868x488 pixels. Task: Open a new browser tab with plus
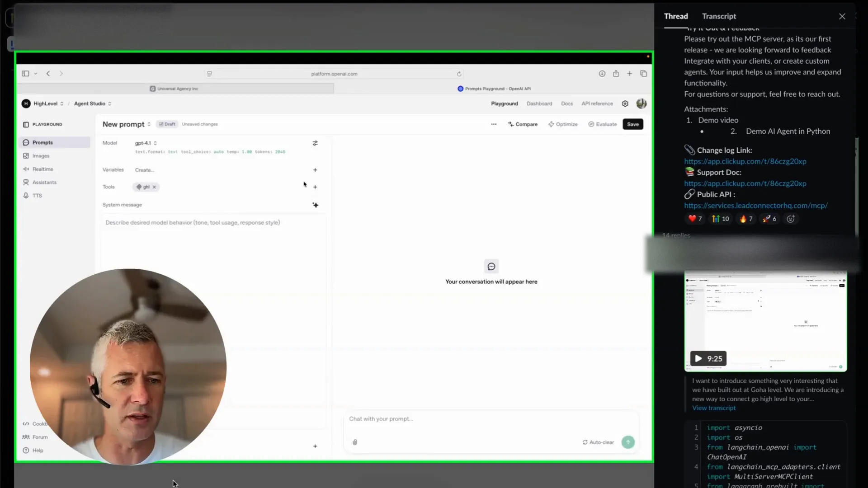coord(629,74)
